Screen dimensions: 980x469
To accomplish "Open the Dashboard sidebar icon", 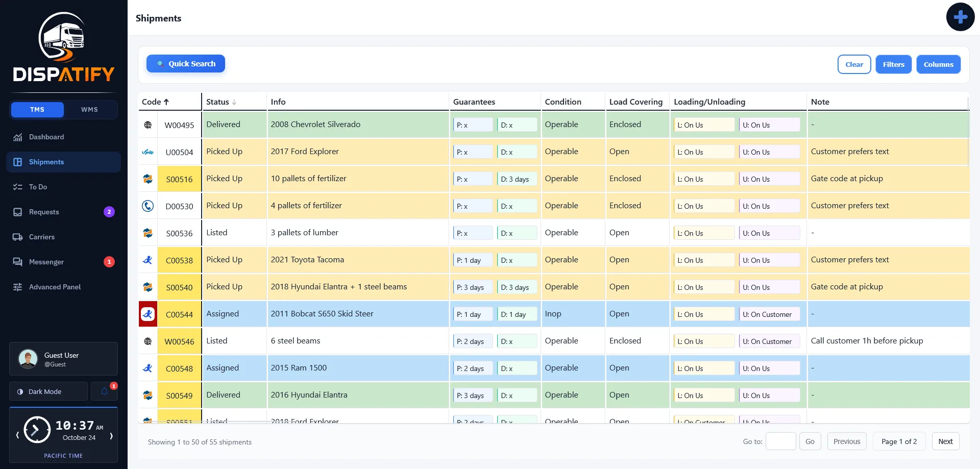I will 18,137.
